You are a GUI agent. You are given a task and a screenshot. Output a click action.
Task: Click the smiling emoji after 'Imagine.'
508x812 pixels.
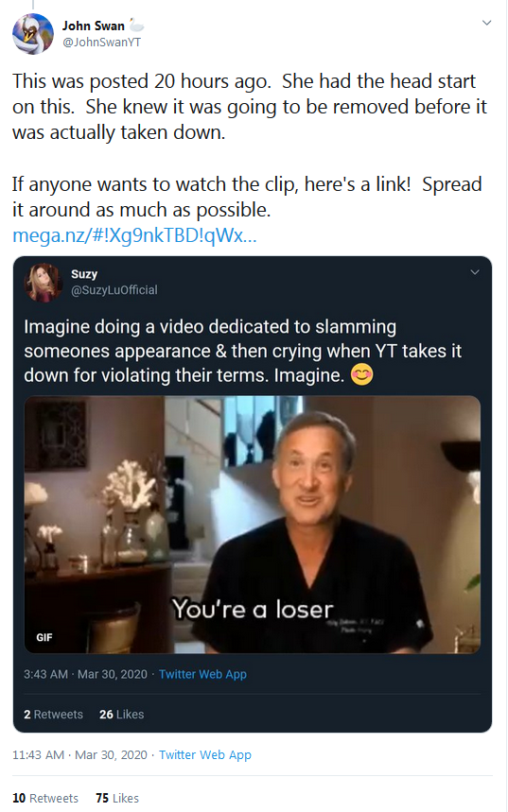pyautogui.click(x=361, y=374)
